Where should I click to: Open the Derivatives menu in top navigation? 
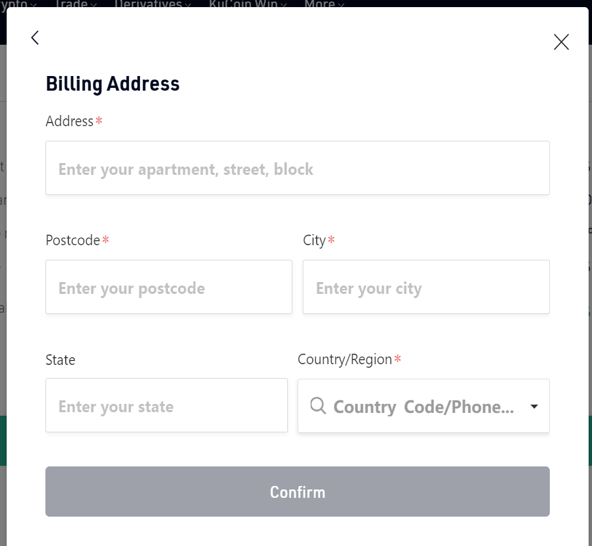(153, 4)
